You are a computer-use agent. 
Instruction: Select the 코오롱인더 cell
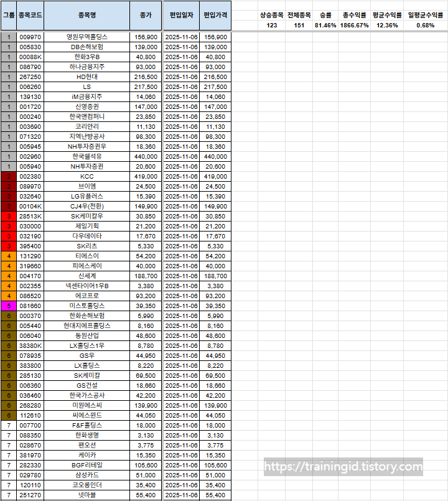click(87, 485)
